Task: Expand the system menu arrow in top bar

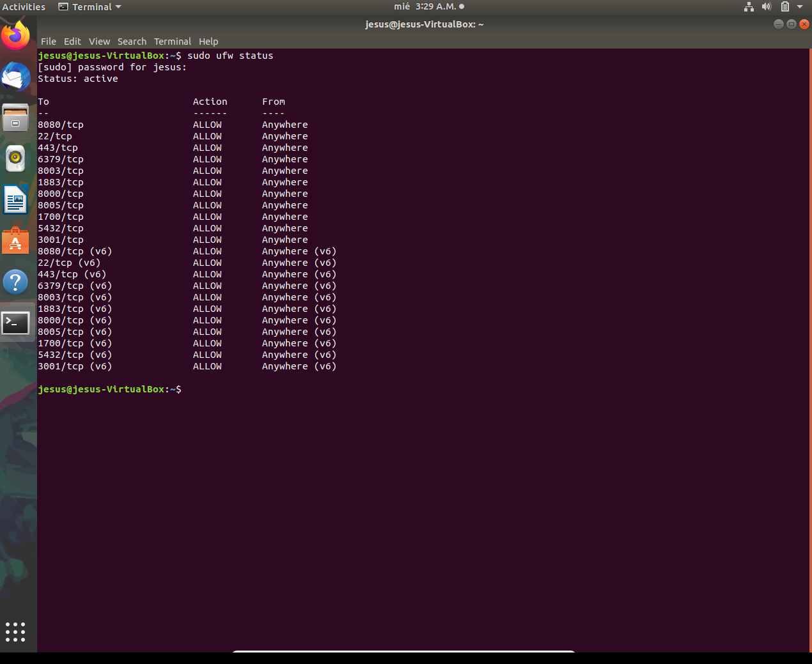Action: tap(799, 7)
